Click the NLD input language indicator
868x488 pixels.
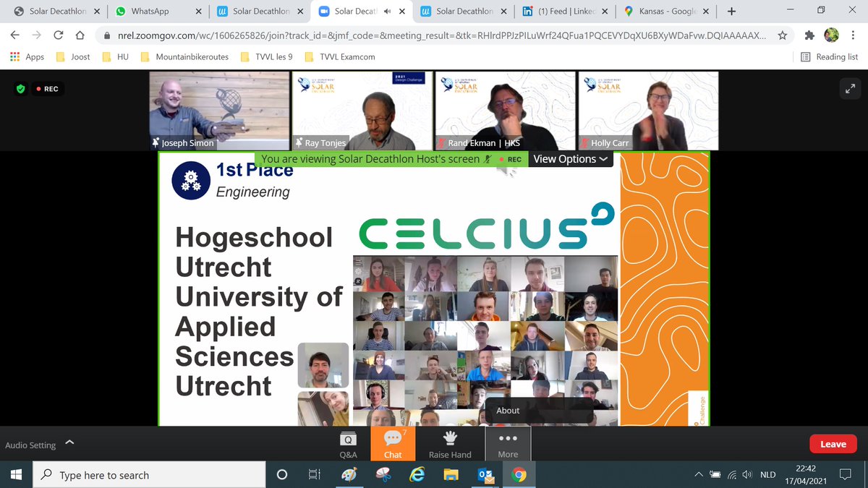768,475
